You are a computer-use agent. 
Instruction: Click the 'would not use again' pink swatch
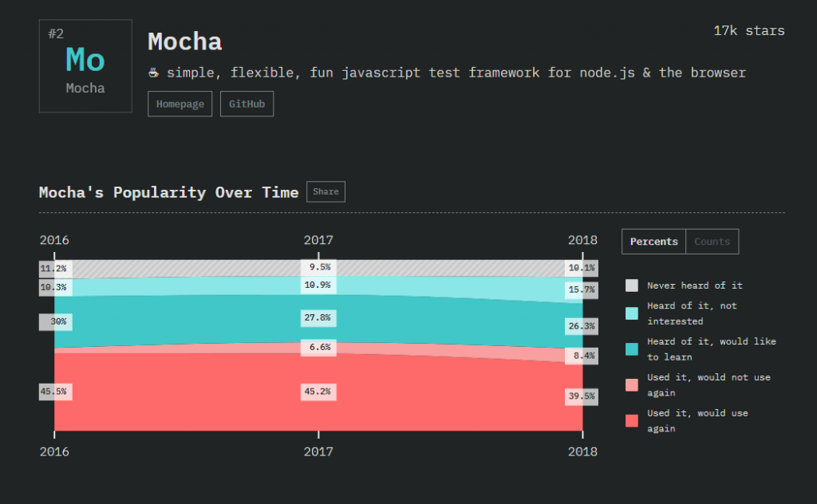pos(631,385)
